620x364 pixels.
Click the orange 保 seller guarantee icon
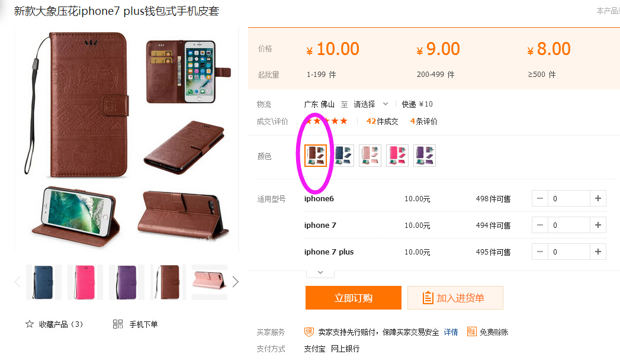coord(309,332)
